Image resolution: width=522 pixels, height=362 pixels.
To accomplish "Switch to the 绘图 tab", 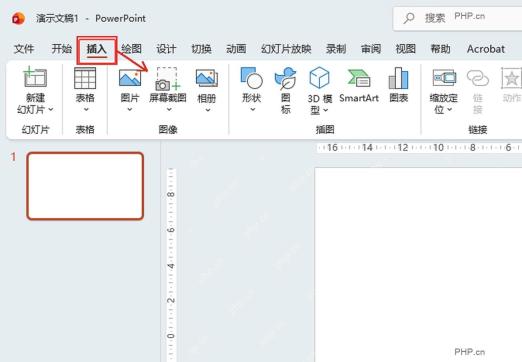I will (x=131, y=49).
